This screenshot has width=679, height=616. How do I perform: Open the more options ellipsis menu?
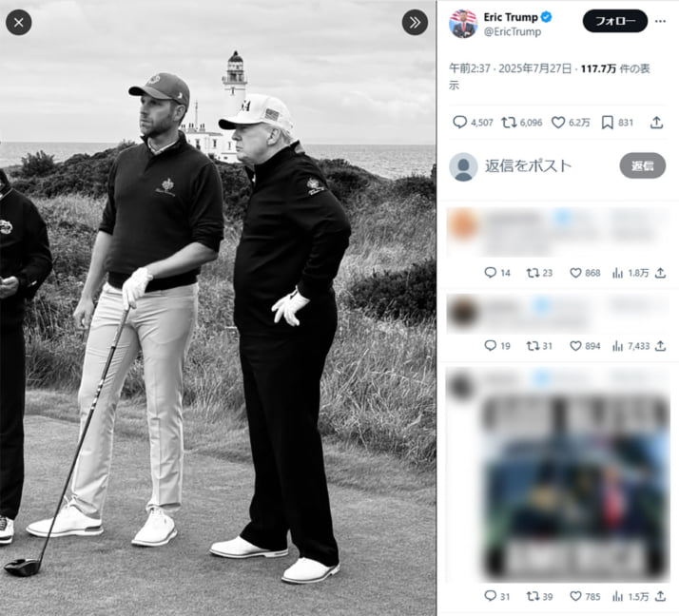tap(660, 20)
